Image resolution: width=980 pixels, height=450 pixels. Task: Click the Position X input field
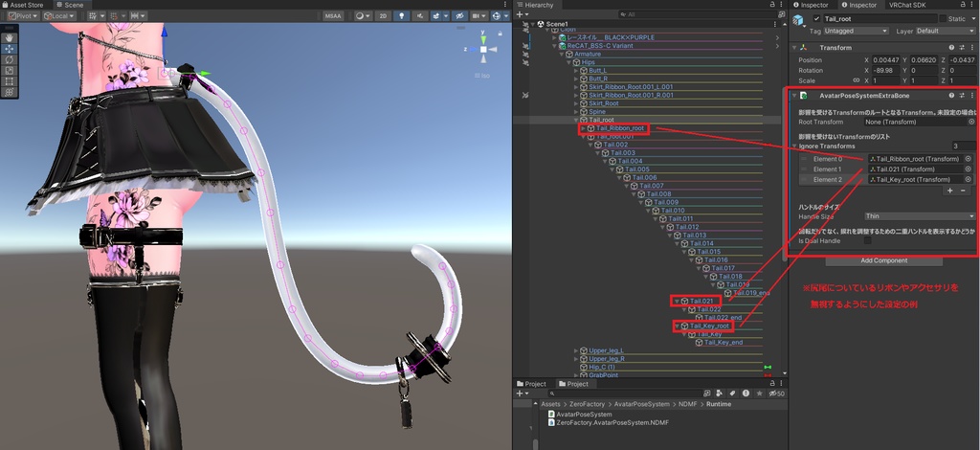tap(885, 60)
